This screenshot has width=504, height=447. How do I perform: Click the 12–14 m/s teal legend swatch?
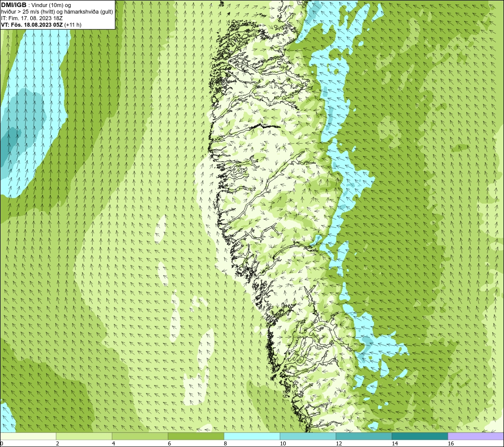pos(364,436)
